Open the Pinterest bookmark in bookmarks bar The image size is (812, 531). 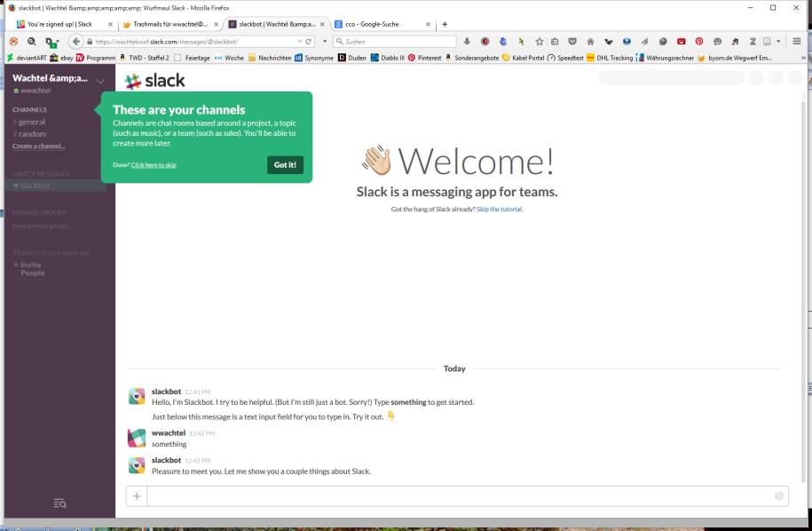tap(425, 58)
